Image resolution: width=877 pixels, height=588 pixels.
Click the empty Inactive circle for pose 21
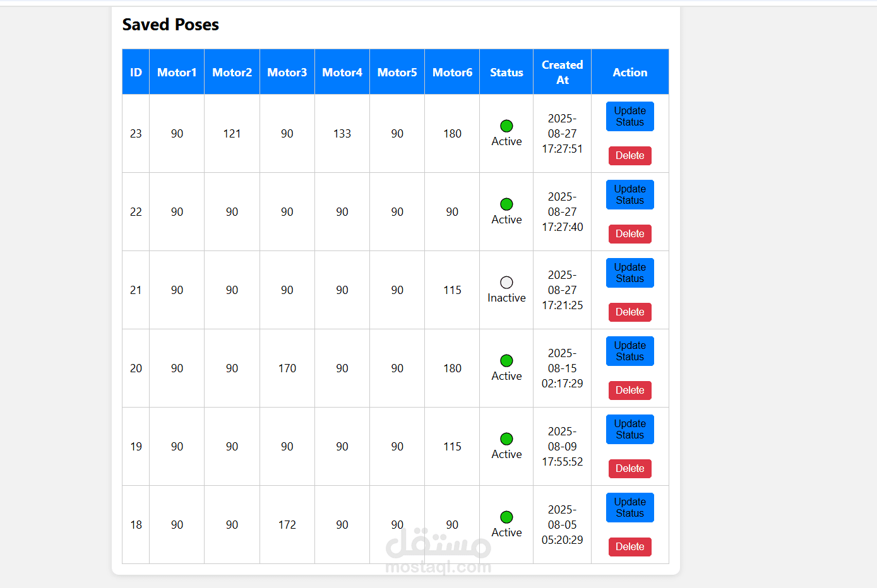pos(506,283)
